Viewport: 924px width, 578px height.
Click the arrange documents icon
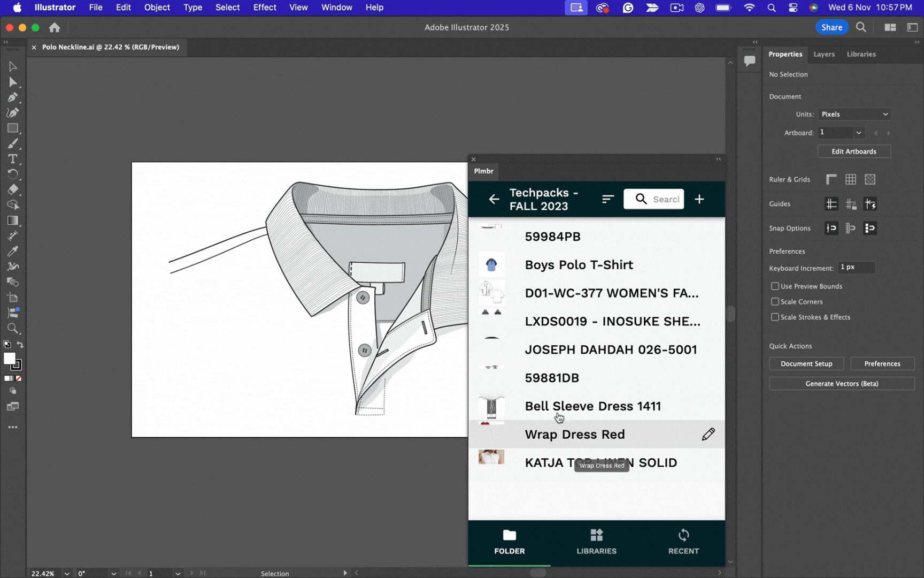(x=890, y=27)
